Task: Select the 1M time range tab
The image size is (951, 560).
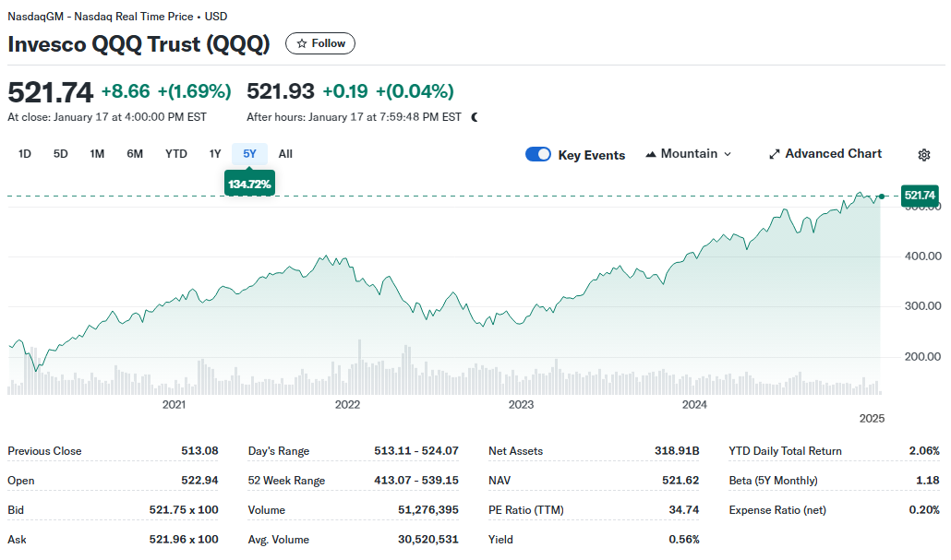Action: pyautogui.click(x=97, y=154)
